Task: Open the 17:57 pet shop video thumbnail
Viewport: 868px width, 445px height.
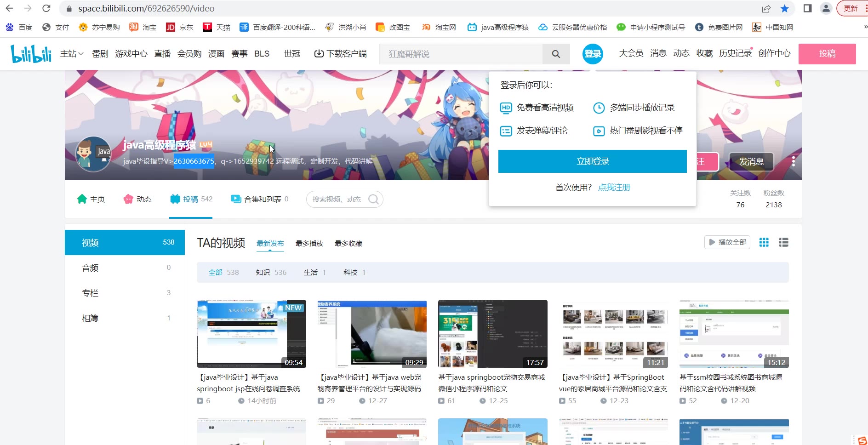Action: coord(493,334)
